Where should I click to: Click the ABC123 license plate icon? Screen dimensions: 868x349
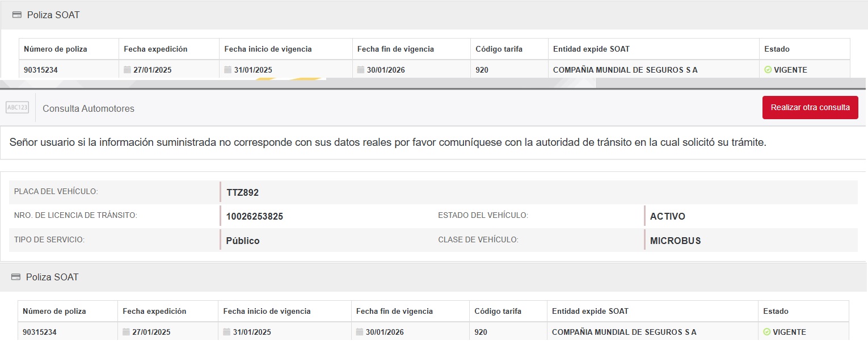click(x=17, y=108)
